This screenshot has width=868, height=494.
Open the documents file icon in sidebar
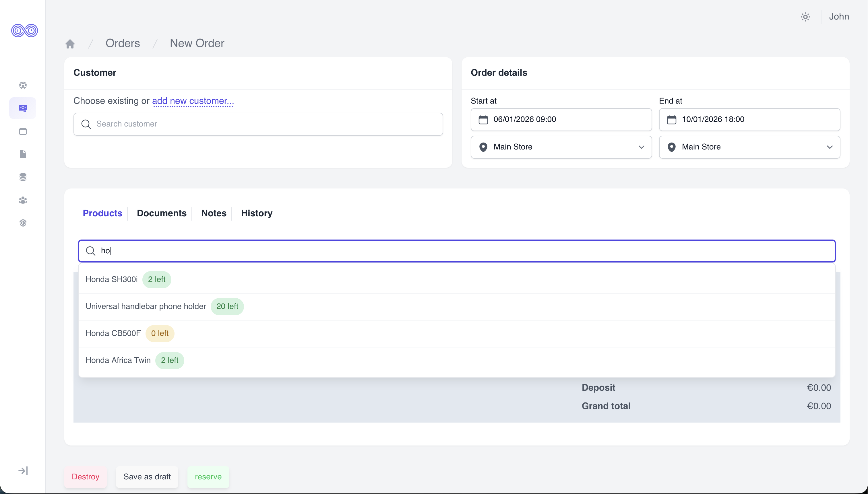point(23,154)
